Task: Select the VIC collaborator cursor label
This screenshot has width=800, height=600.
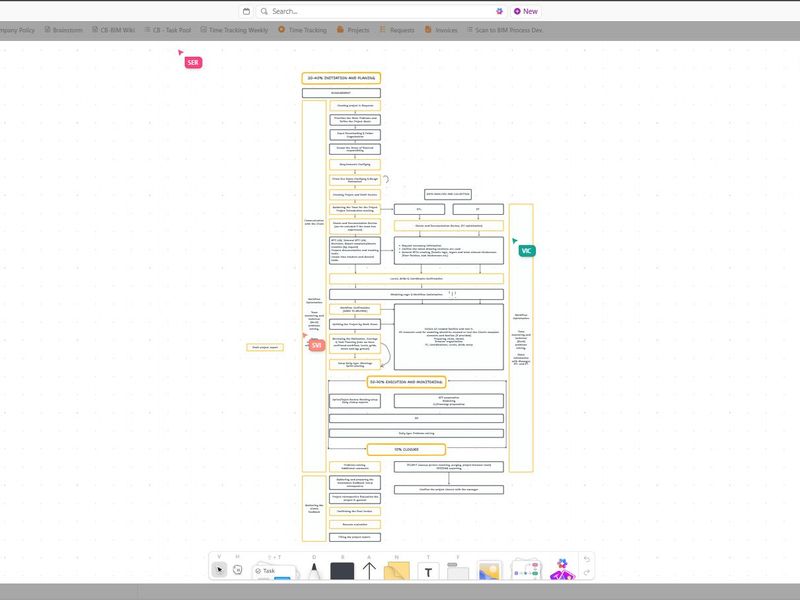Action: (527, 251)
